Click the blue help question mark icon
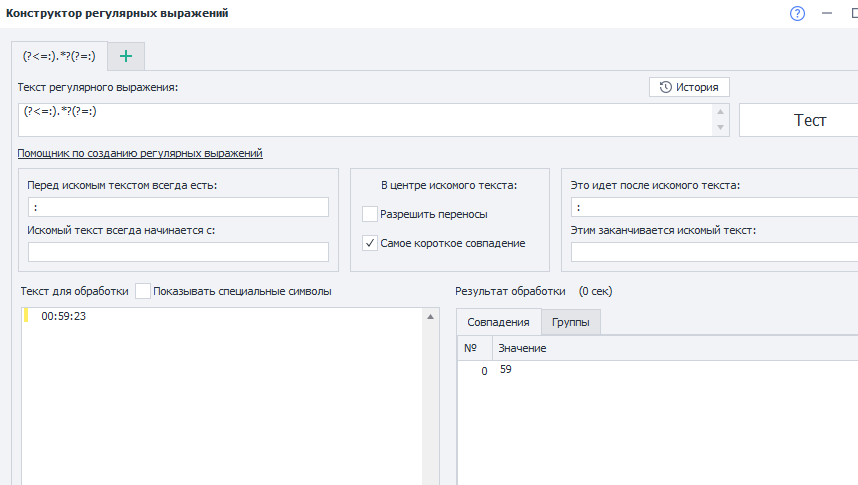 click(797, 13)
